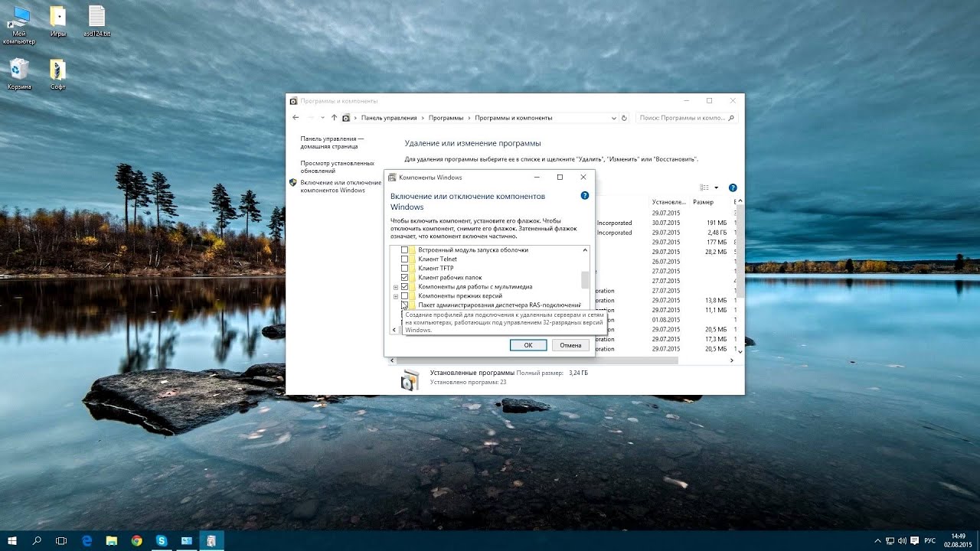Open Просмотр установленных обновлений link

pyautogui.click(x=338, y=167)
